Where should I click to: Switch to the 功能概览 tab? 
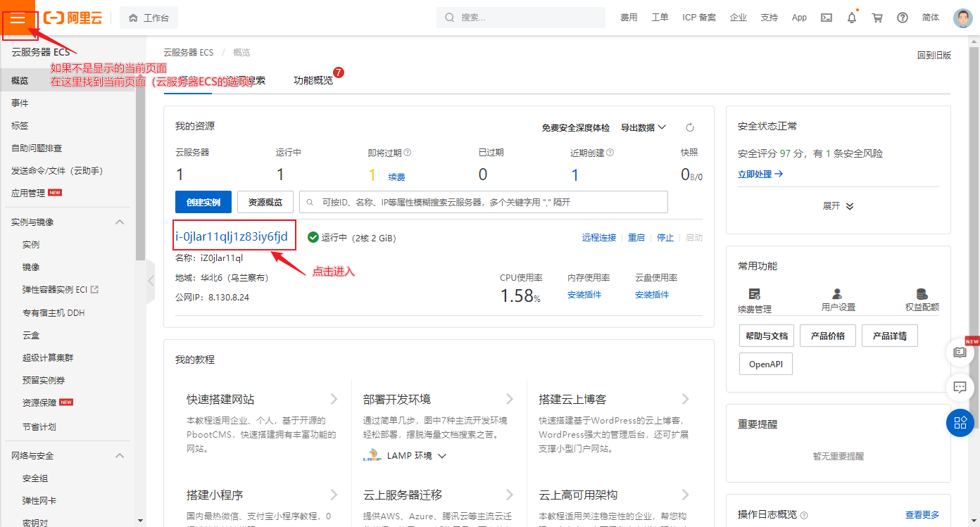313,80
